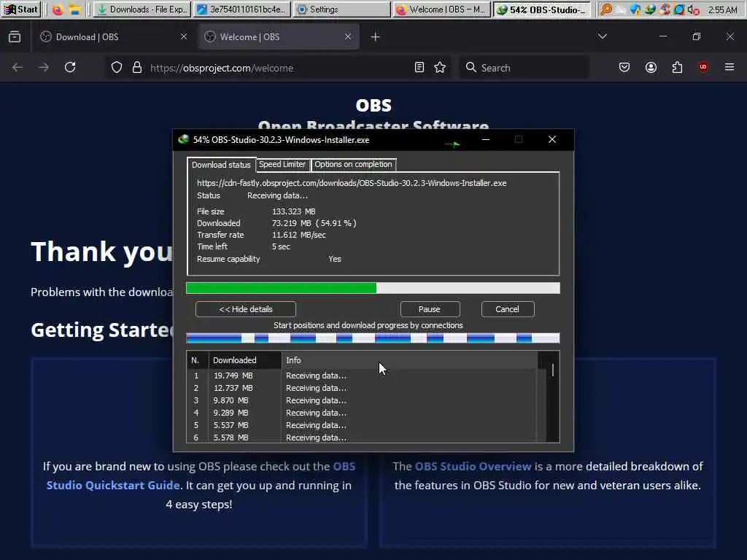Launch Firefox from the quick launch icon
The image size is (747, 560).
pos(58,9)
